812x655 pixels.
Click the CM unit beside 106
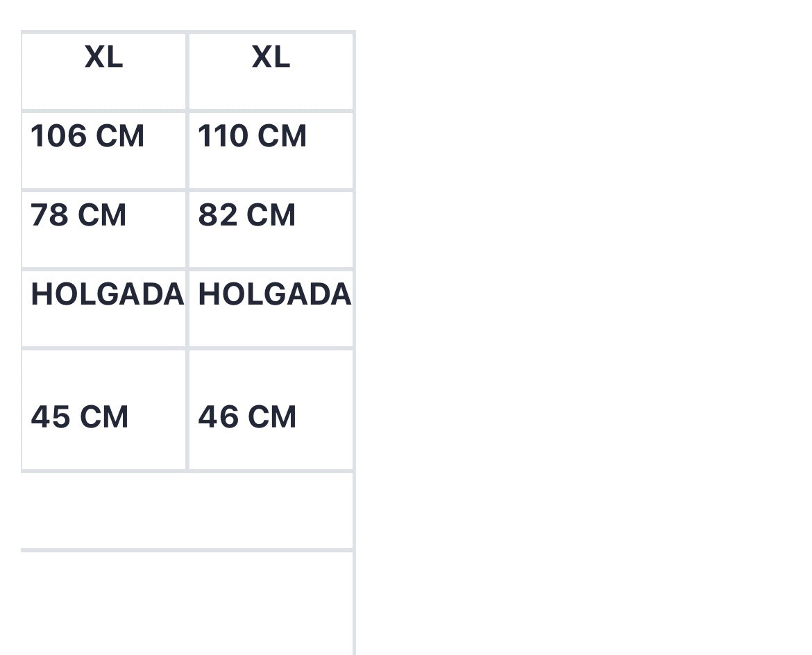click(119, 136)
